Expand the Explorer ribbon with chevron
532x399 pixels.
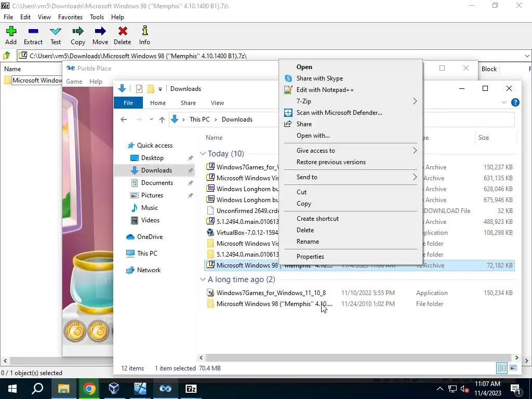coord(504,102)
